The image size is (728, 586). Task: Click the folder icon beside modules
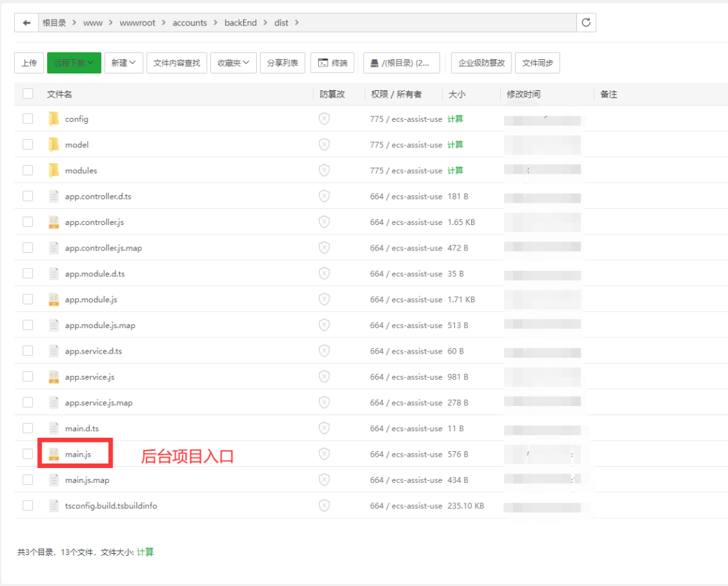click(x=53, y=170)
